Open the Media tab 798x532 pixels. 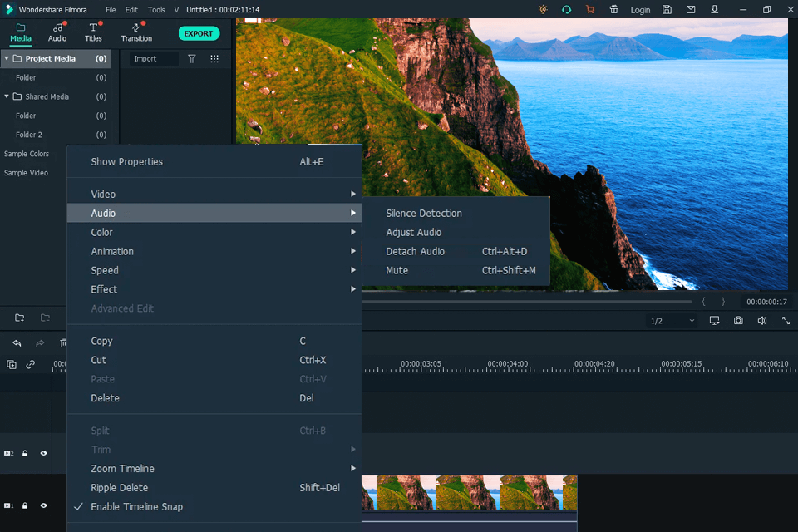[20, 32]
